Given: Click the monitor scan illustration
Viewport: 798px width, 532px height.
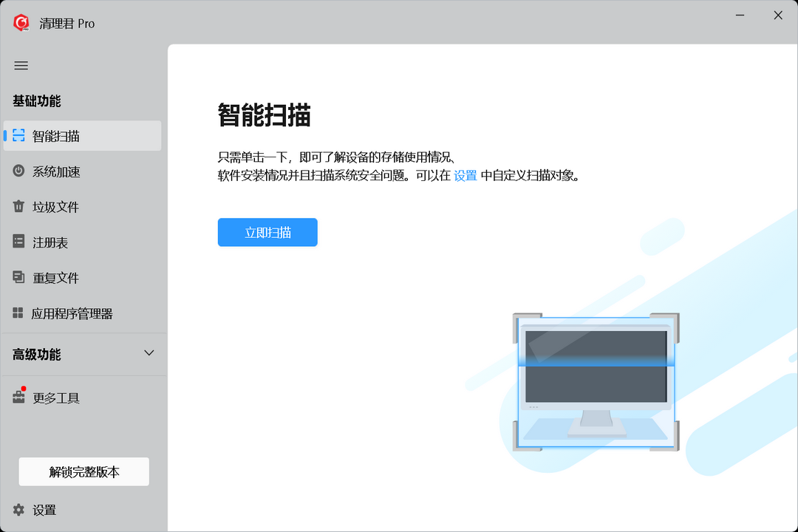Looking at the screenshot, I should (596, 381).
